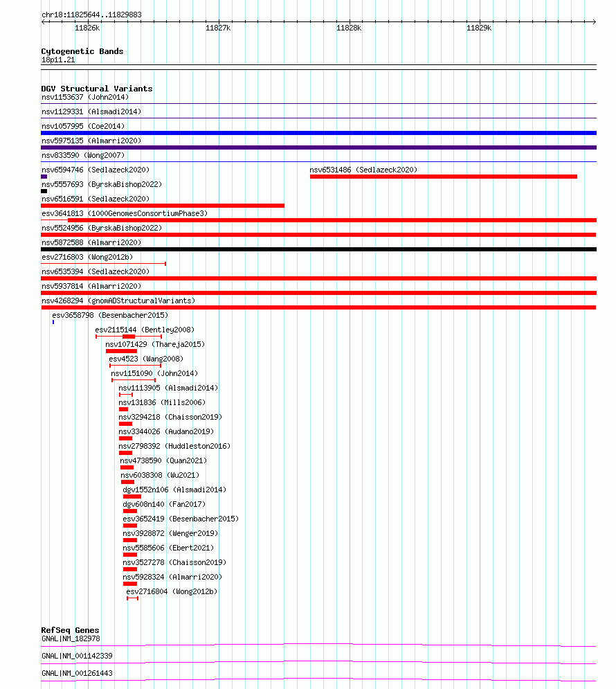616x689 pixels.
Task: Click GNAL|NM_001261443 transcript label
Action: pos(77,673)
